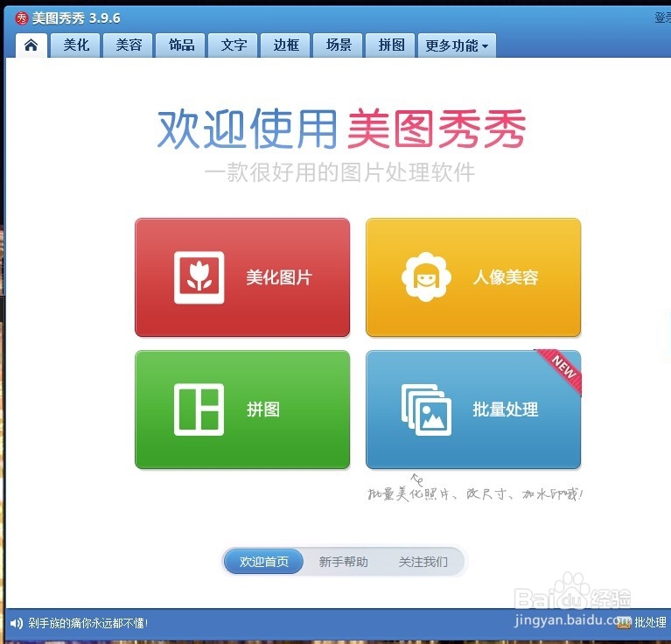The image size is (671, 644).
Task: Click the collage layout icon in green tile
Action: point(199,409)
